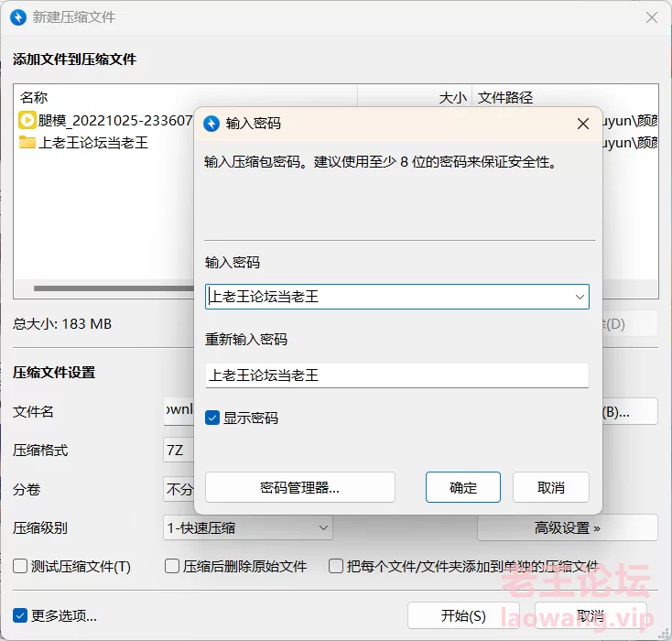
Task: Select file row 腿模_20221025-233607
Action: point(105,121)
